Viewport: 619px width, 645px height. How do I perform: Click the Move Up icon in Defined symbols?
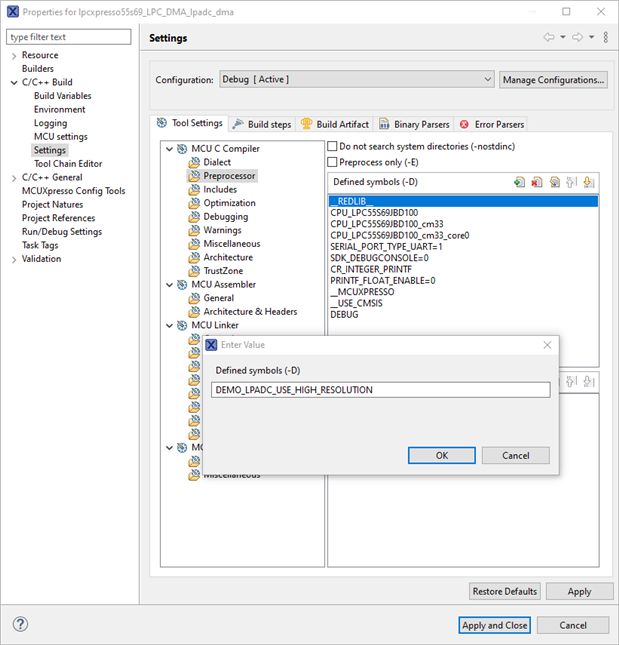point(572,182)
